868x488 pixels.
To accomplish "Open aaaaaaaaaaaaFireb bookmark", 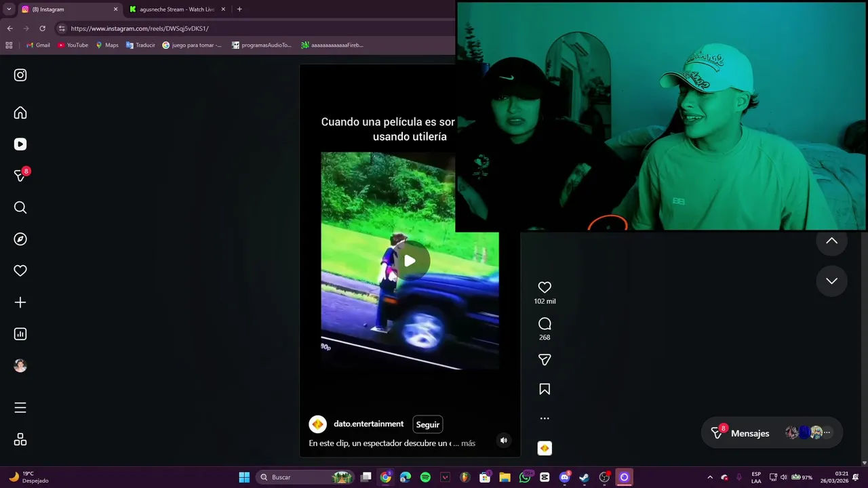I will tap(332, 45).
